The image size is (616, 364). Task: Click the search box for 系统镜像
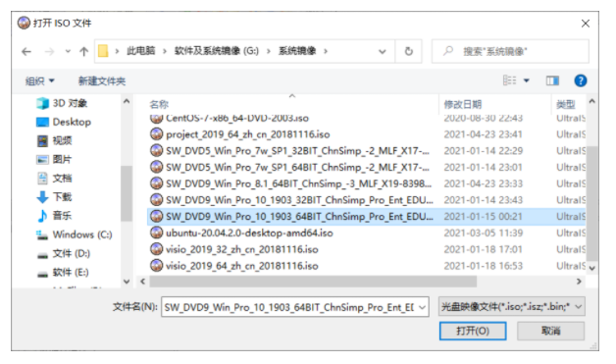tap(510, 51)
